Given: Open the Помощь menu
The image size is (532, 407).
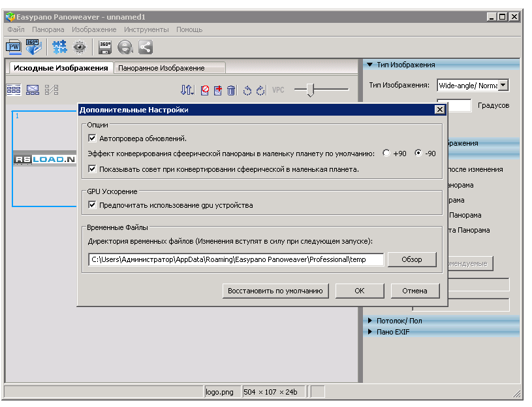Looking at the screenshot, I should coord(189,29).
